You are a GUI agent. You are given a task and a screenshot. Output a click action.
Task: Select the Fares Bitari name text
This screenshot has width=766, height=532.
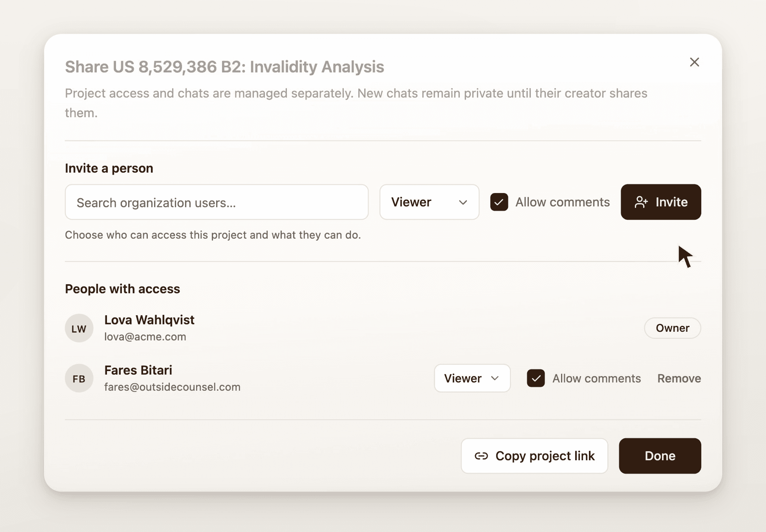[x=138, y=370]
